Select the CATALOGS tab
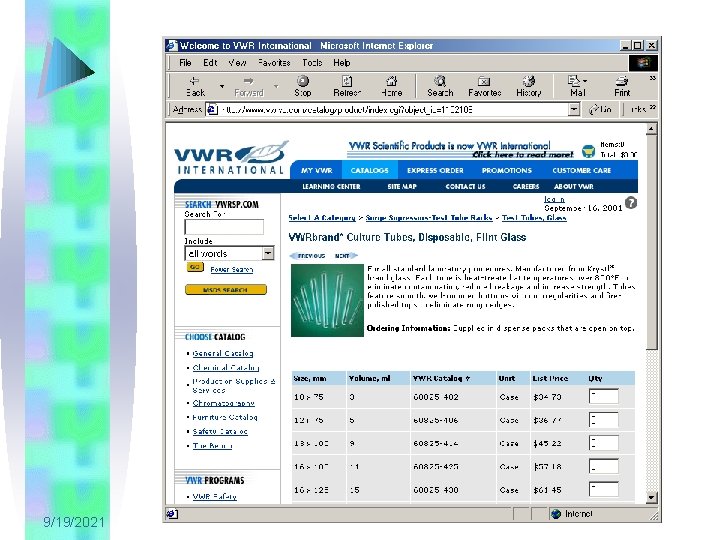 [369, 170]
